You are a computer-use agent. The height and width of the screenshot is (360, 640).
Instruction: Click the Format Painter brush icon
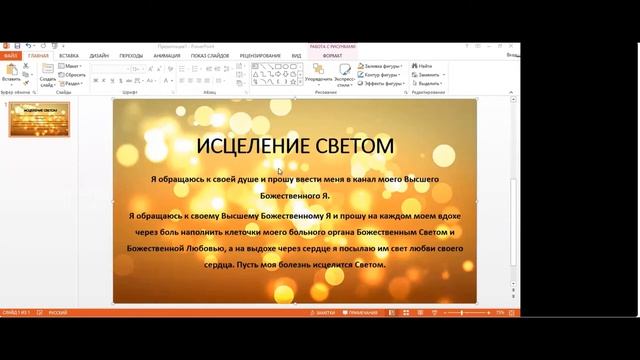26,83
